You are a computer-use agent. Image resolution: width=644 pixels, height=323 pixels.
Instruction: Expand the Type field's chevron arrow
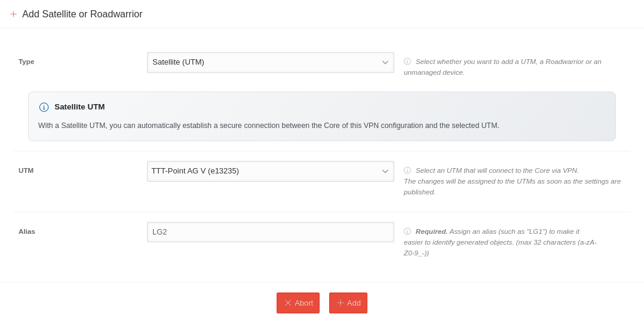click(385, 62)
